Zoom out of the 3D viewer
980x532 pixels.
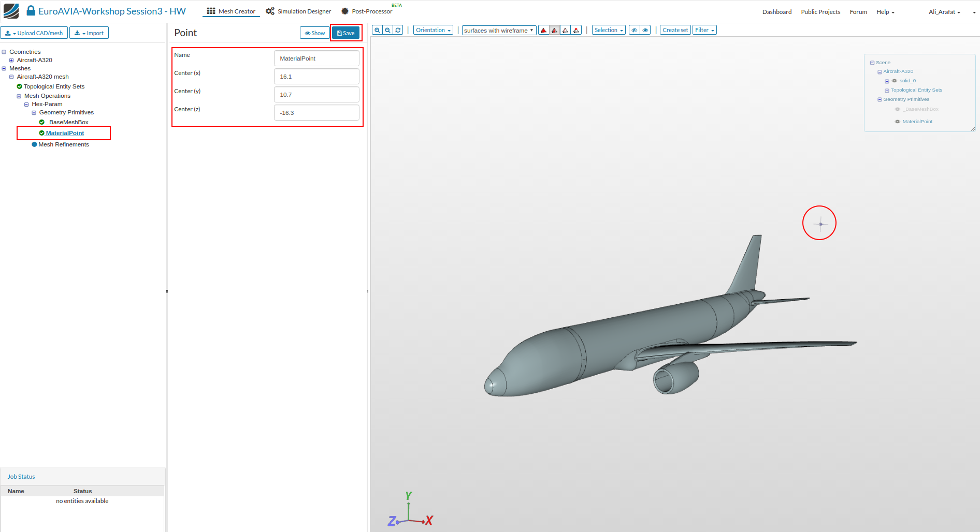click(387, 30)
